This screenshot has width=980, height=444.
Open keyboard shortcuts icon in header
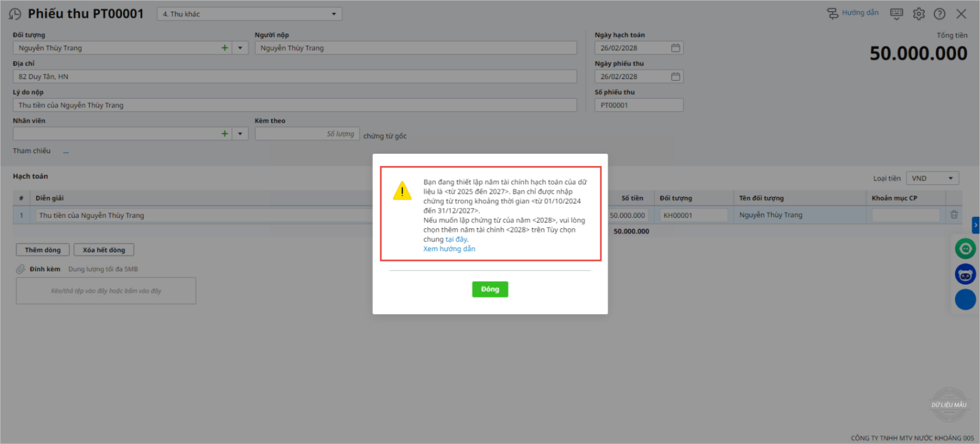point(896,13)
